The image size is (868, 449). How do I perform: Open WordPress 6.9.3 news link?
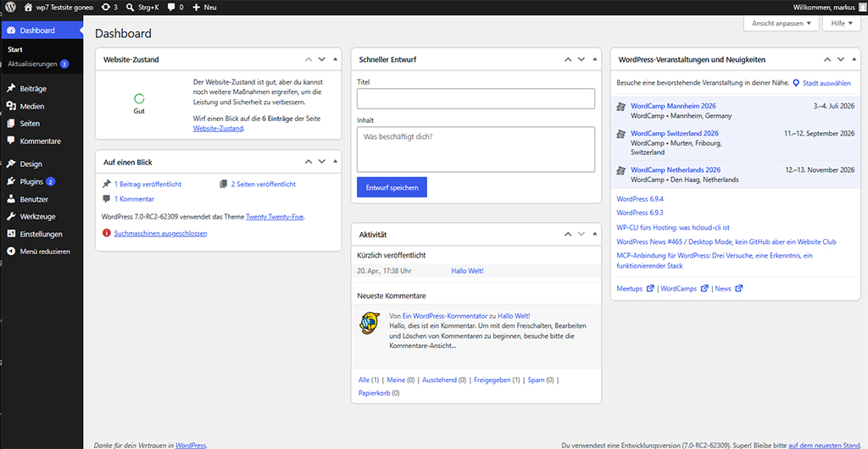(x=640, y=213)
